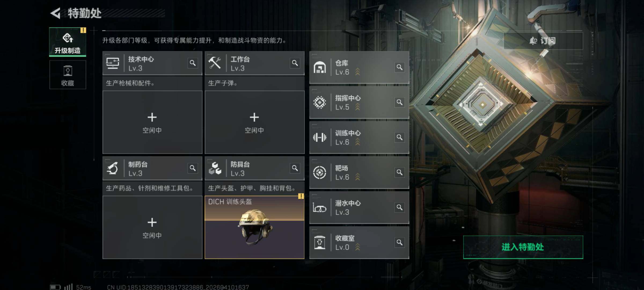Open 指挥中心 details via magnifier
Viewport: 644px width, 290px height.
click(400, 102)
